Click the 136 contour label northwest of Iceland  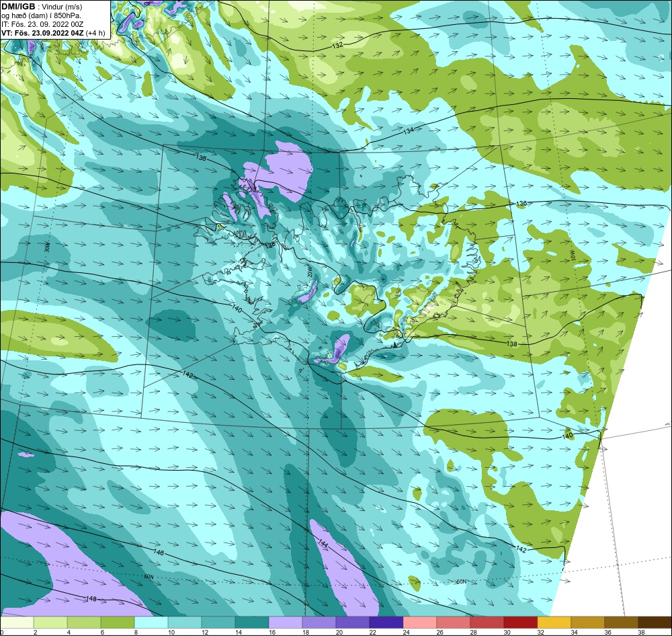click(x=201, y=158)
